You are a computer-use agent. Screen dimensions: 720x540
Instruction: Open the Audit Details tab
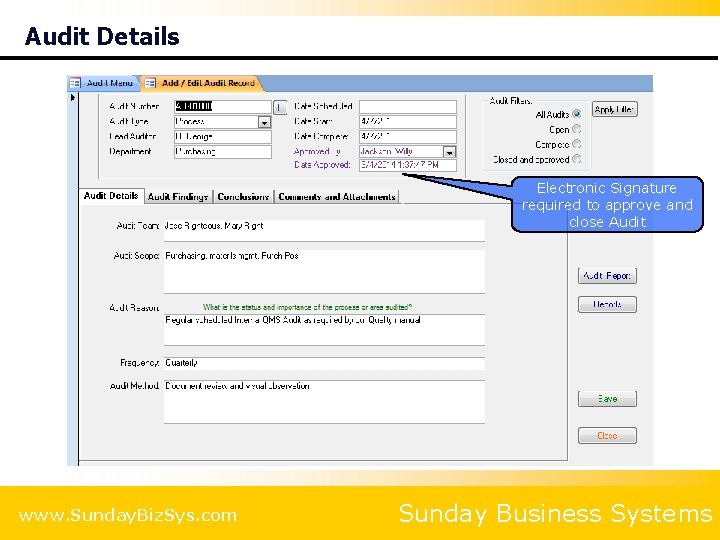click(111, 196)
